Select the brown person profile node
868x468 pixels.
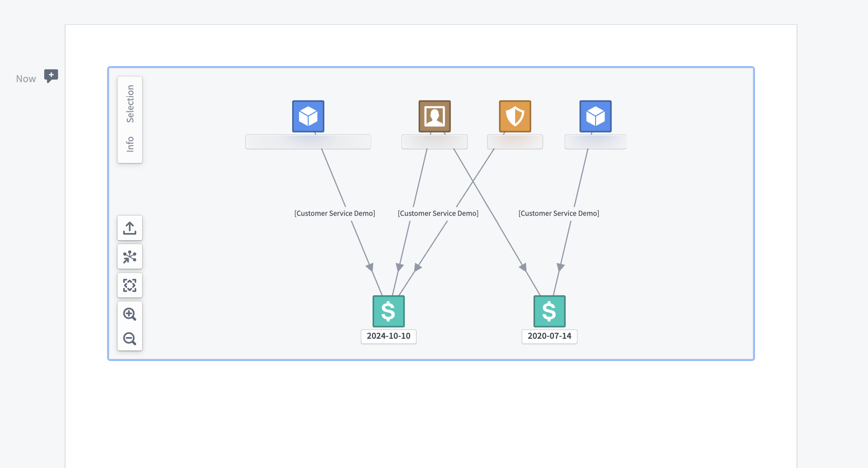point(434,116)
